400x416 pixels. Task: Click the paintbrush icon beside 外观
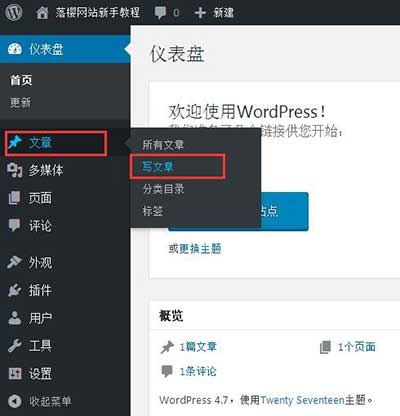click(x=14, y=262)
